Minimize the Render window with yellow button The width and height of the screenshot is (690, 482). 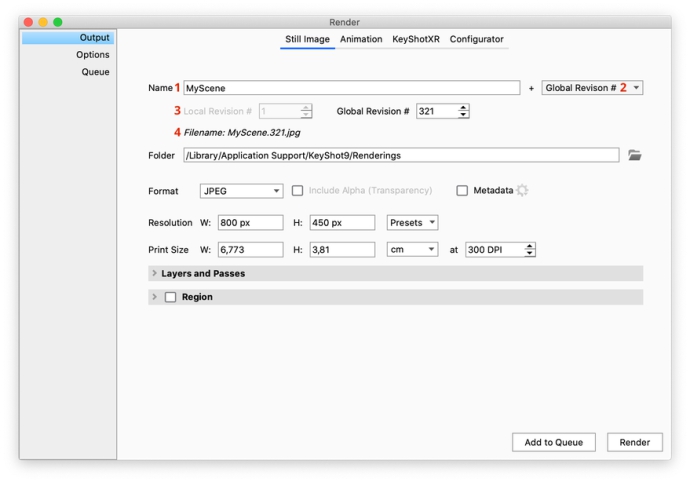[43, 22]
